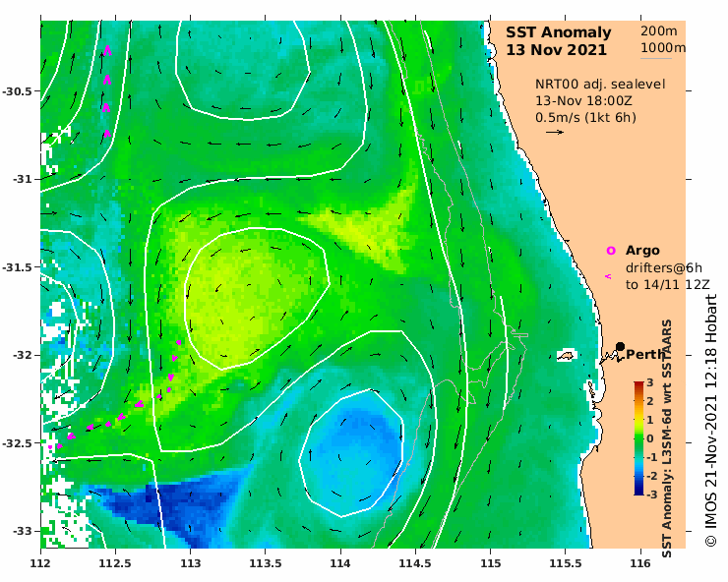The width and height of the screenshot is (728, 582).
Task: Click the longitude axis label '113'
Action: [x=191, y=563]
